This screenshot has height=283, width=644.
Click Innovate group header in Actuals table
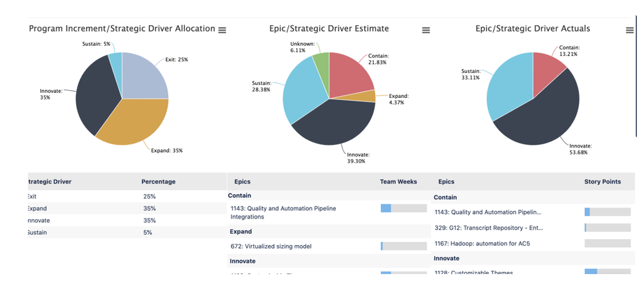[447, 259]
